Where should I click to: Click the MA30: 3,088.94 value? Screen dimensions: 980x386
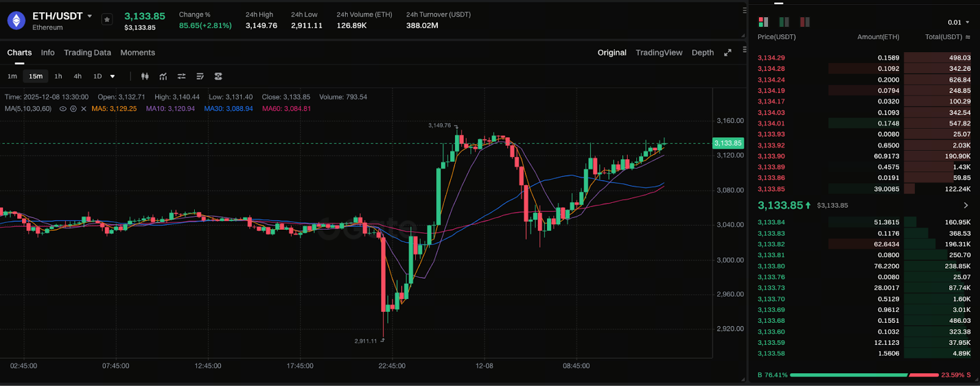(x=228, y=109)
